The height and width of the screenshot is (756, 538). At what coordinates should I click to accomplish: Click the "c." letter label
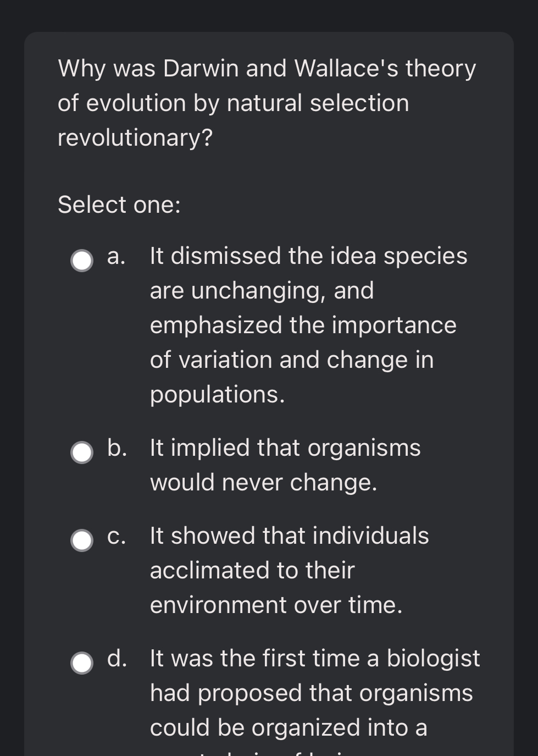tap(116, 536)
